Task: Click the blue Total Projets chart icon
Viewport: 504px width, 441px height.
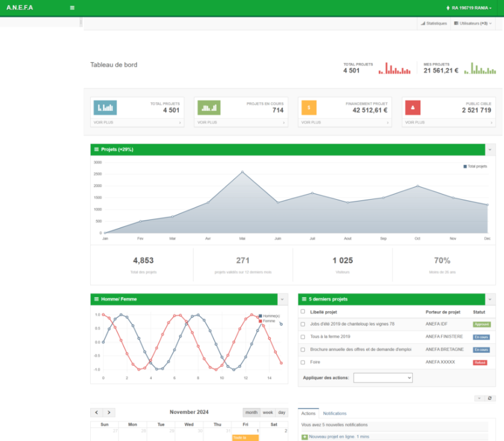Action: click(105, 107)
